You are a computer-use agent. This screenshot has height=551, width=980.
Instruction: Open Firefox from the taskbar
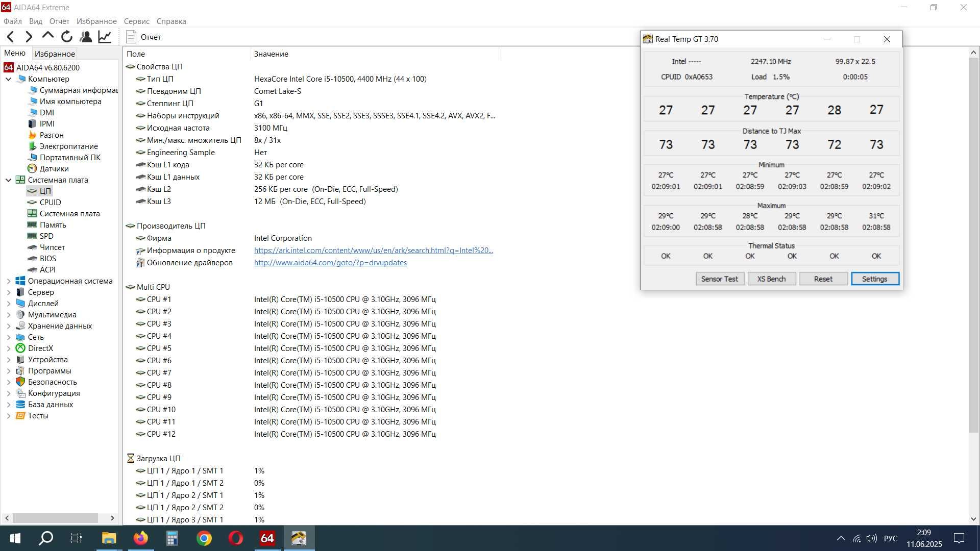tap(141, 538)
